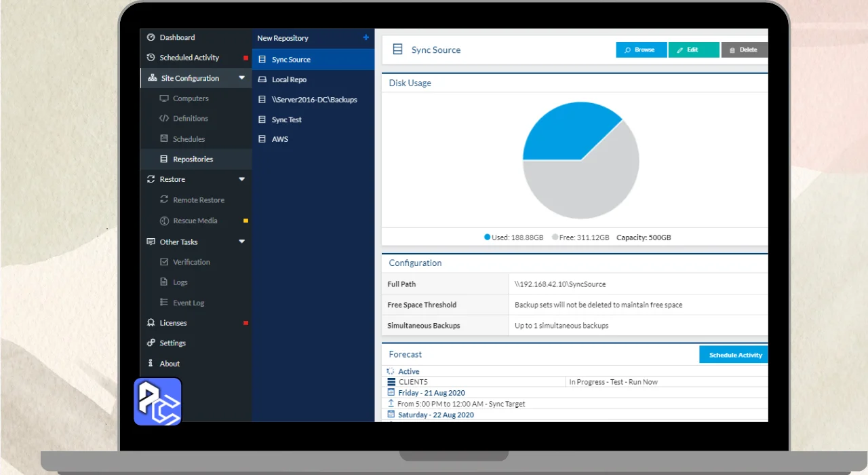
Task: Open Rescue Media
Action: pyautogui.click(x=196, y=221)
